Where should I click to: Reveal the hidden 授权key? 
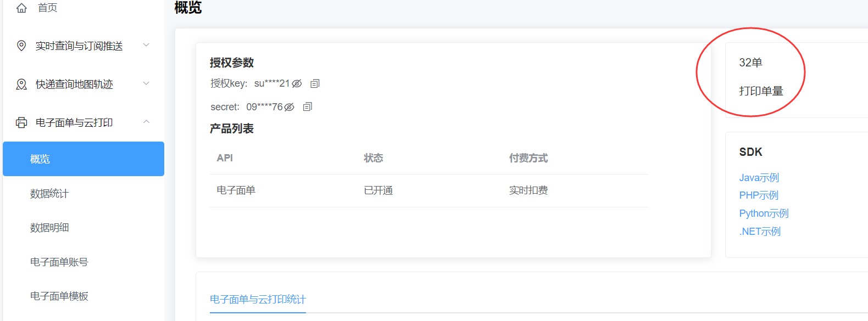point(297,83)
